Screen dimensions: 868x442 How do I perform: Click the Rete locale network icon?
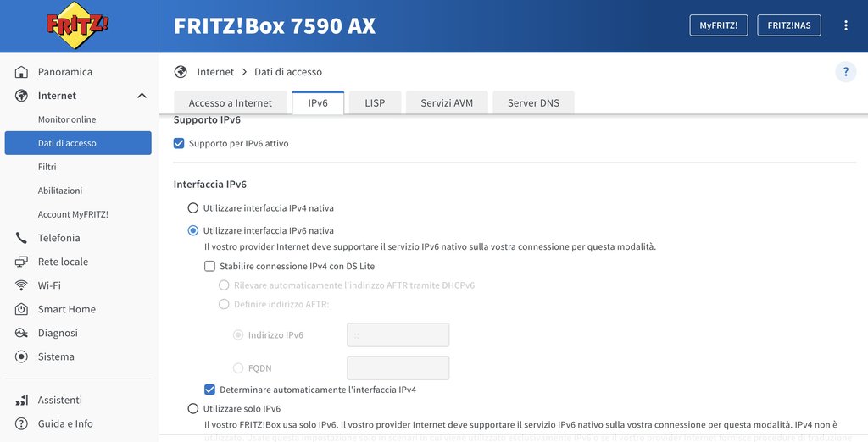click(x=21, y=262)
